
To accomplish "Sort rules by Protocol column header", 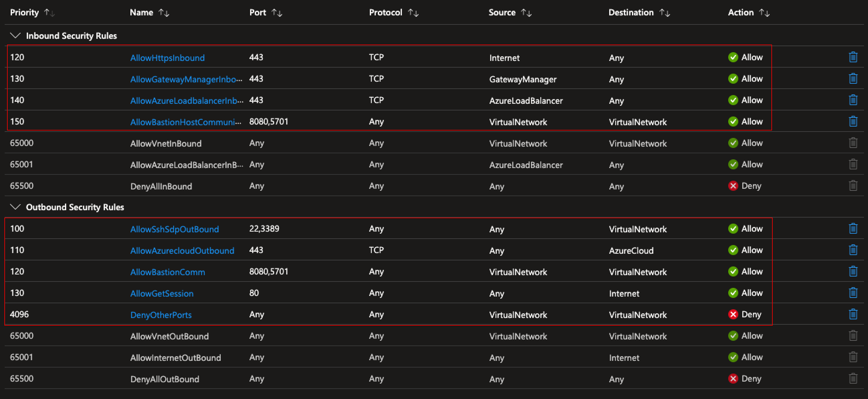I will point(413,13).
